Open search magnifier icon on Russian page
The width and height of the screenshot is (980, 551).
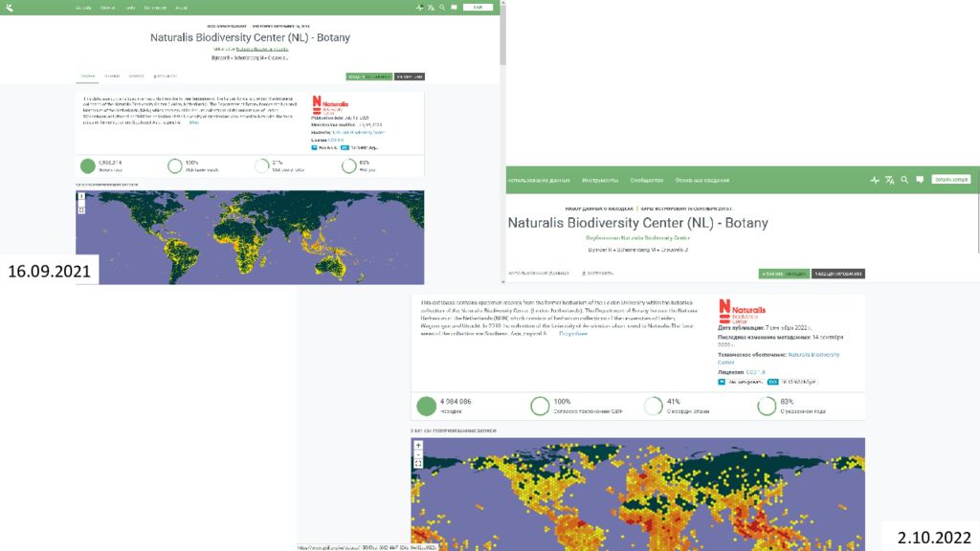(904, 180)
